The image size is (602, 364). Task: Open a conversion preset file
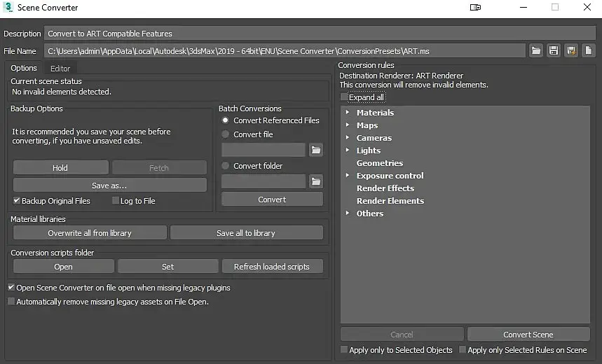536,50
